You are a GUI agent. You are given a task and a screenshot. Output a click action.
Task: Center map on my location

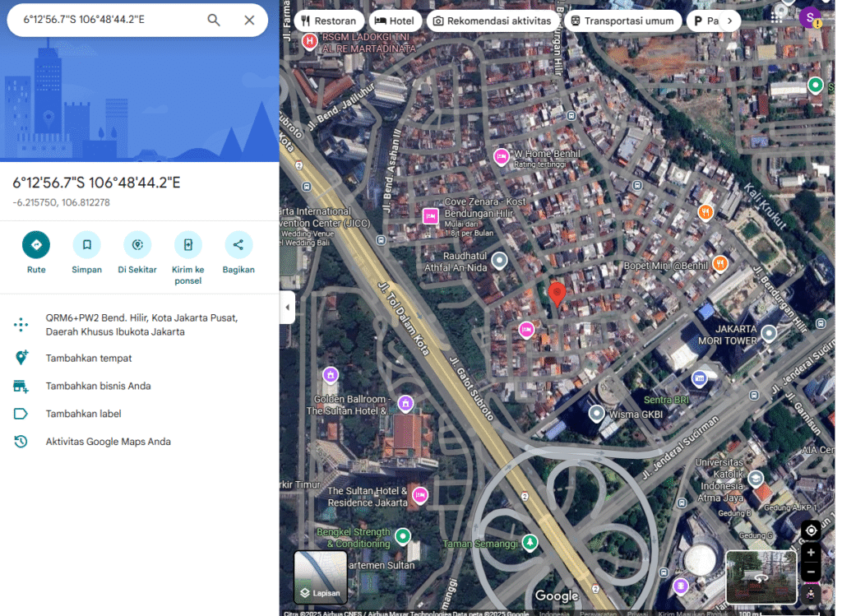coord(811,530)
